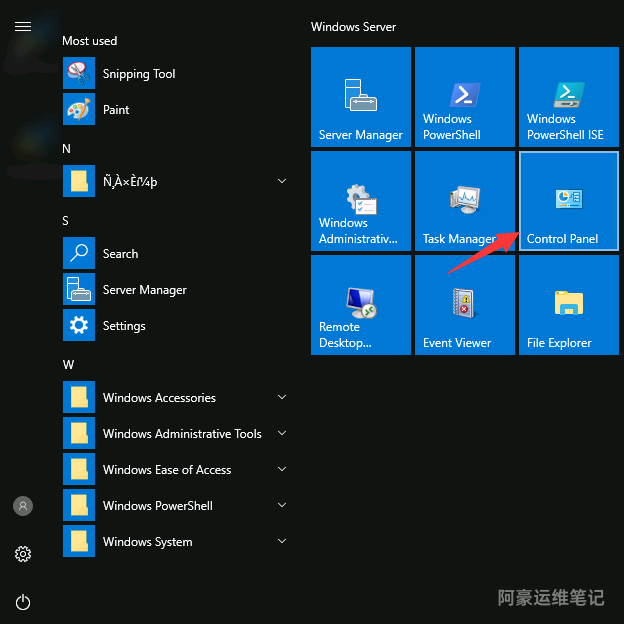This screenshot has height=624, width=624.
Task: Open the Windows Ease of Access folder
Action: 175,470
